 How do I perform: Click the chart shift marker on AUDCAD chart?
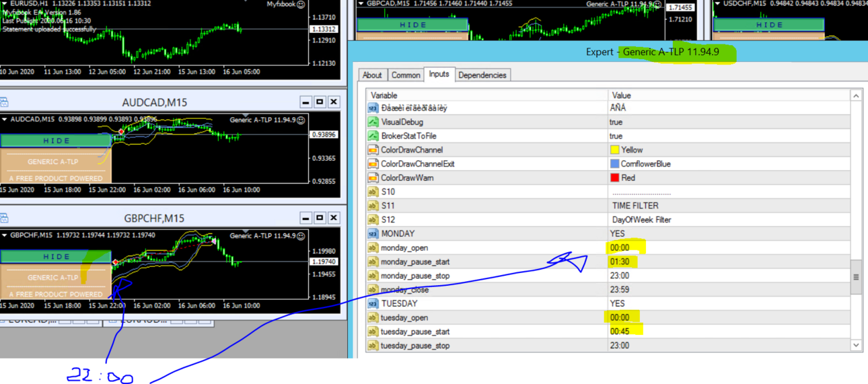tap(246, 116)
